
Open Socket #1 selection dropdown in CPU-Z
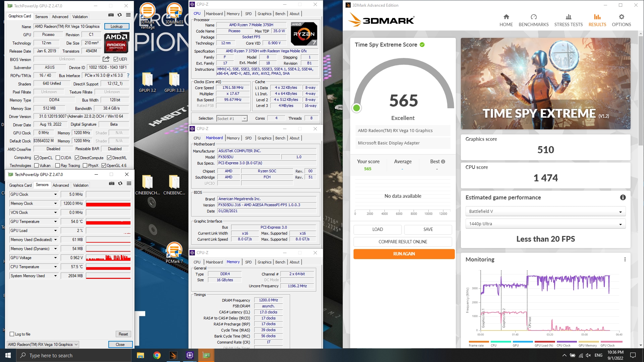(x=232, y=119)
